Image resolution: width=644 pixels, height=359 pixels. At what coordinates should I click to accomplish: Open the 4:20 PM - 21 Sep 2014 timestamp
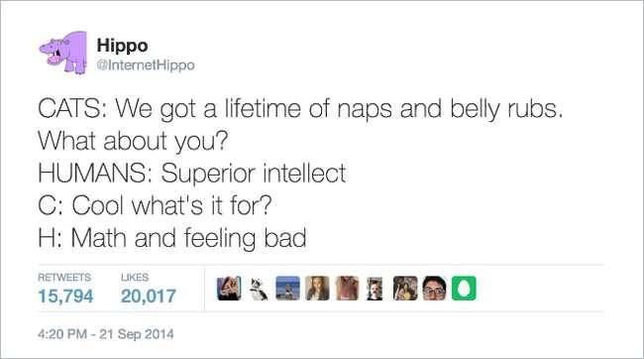[106, 334]
